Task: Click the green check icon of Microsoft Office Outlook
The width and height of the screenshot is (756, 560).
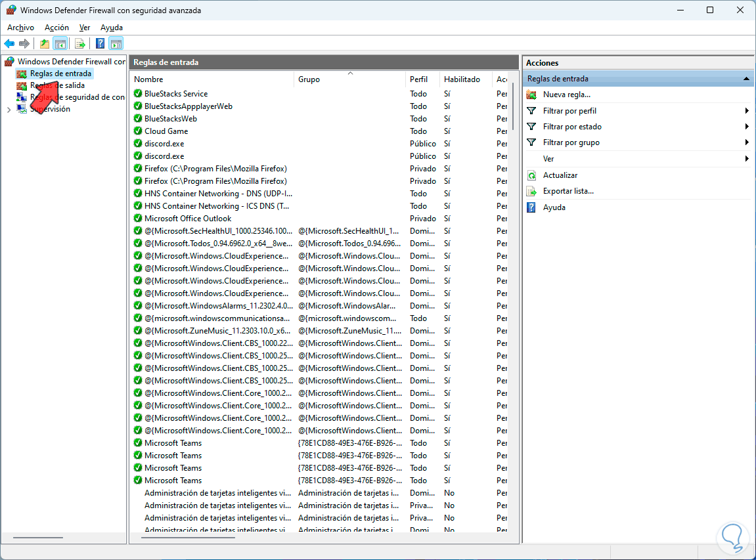Action: (x=138, y=219)
